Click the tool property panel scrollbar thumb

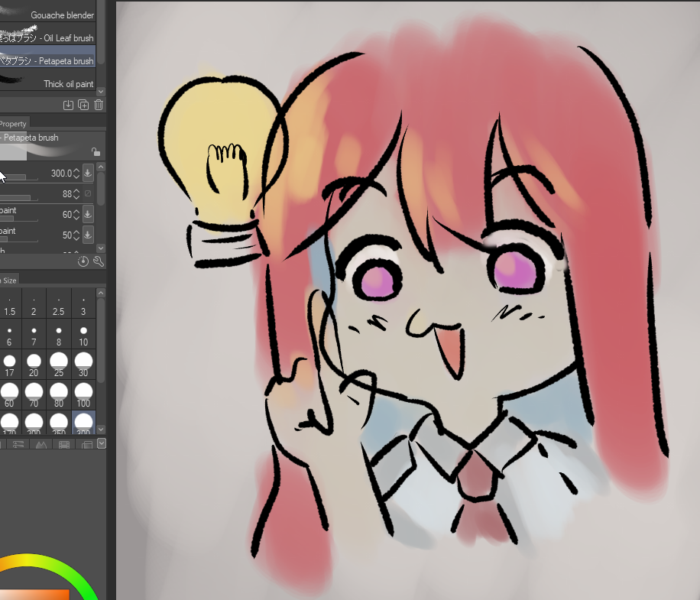pyautogui.click(x=101, y=188)
